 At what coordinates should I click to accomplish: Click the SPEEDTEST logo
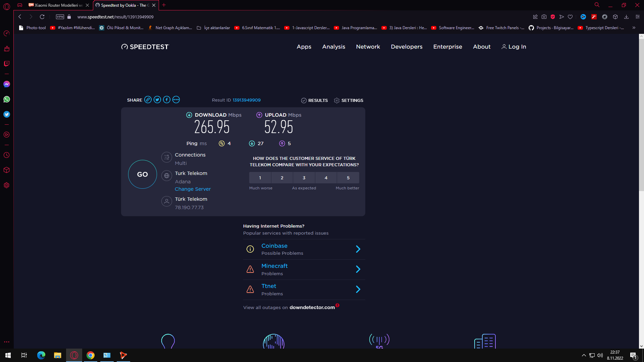point(145,47)
